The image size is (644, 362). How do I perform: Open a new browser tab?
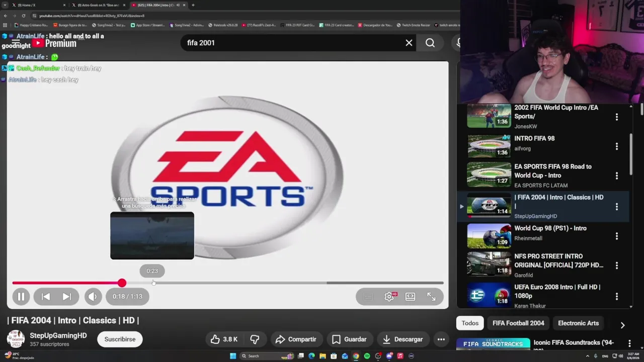(193, 5)
